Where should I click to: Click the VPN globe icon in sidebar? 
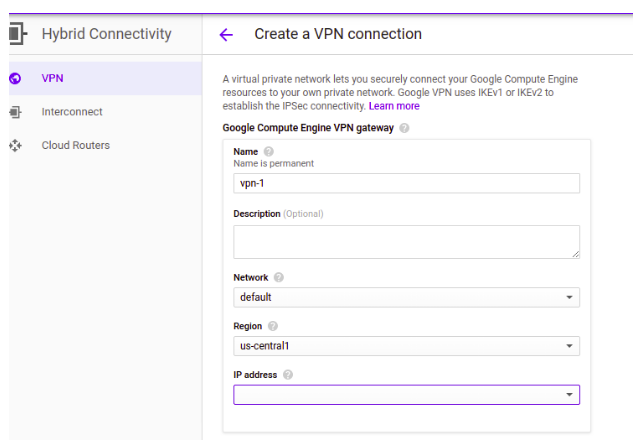(x=15, y=78)
